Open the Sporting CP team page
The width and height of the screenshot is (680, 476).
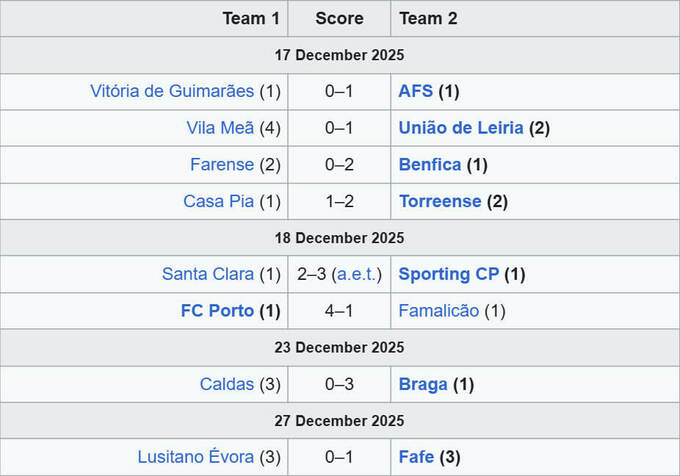coord(449,274)
